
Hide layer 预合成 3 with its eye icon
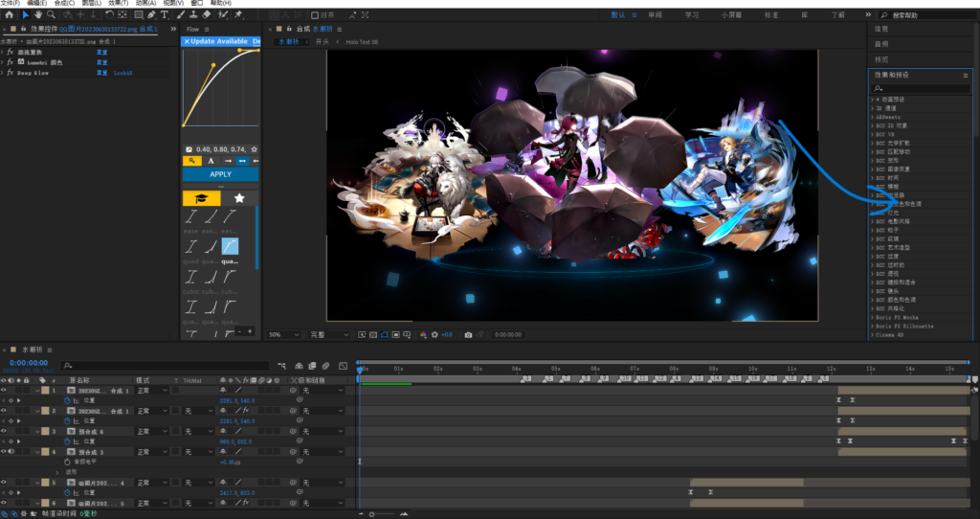[4, 451]
